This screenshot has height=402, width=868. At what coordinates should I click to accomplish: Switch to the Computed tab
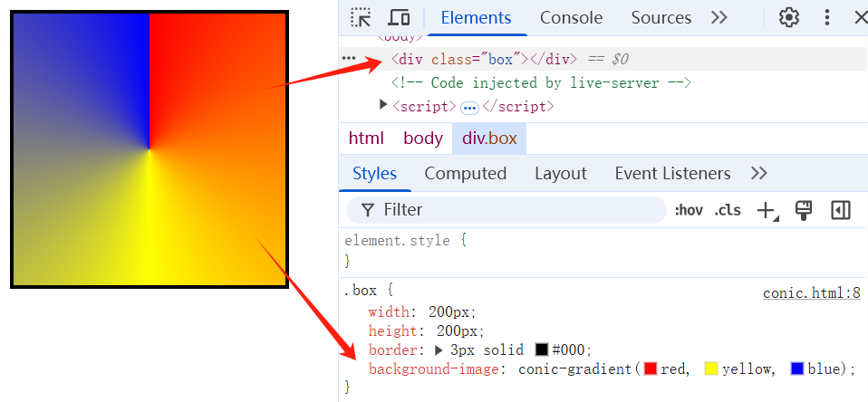pos(465,173)
